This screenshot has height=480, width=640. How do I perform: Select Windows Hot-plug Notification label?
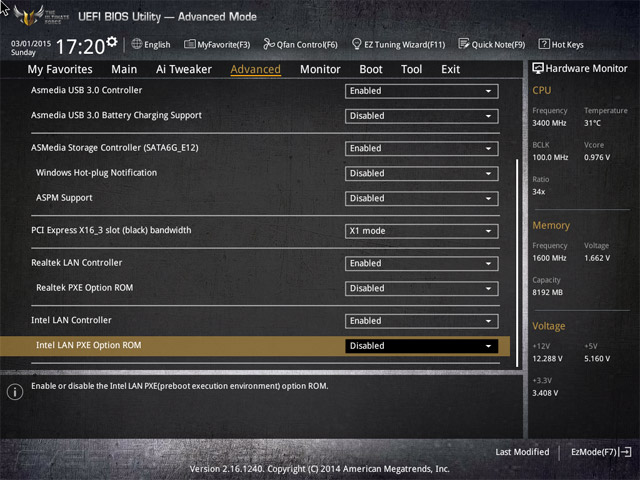click(96, 173)
